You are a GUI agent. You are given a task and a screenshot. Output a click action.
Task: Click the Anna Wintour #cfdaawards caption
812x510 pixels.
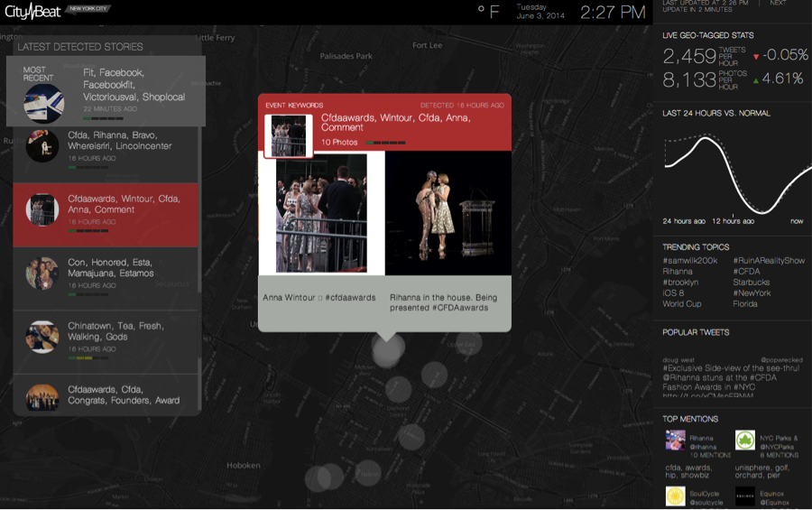click(x=319, y=298)
